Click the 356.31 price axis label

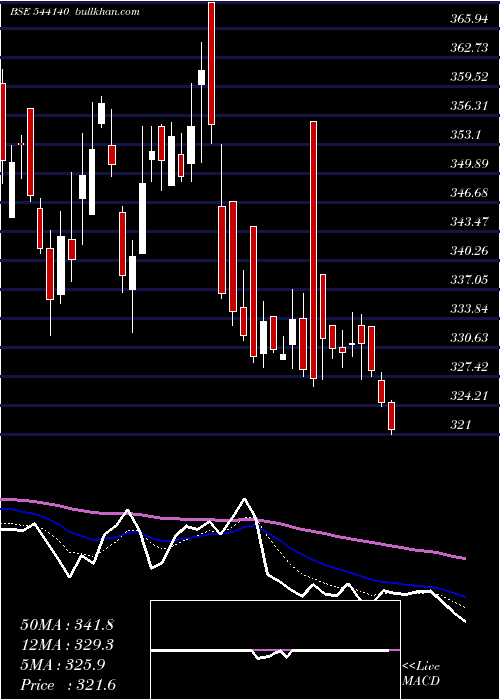(469, 106)
